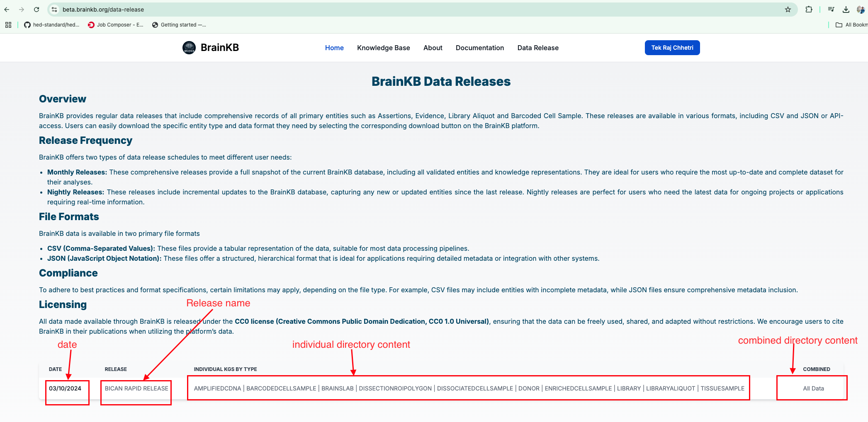Download the LIBRARY knowledge graph
The image size is (868, 422).
tap(629, 388)
